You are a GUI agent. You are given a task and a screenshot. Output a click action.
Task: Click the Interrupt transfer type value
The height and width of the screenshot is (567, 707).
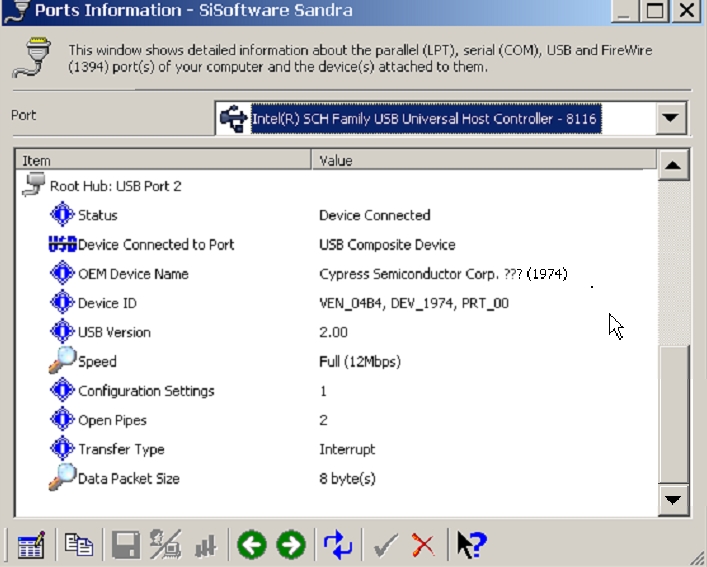pyautogui.click(x=347, y=449)
